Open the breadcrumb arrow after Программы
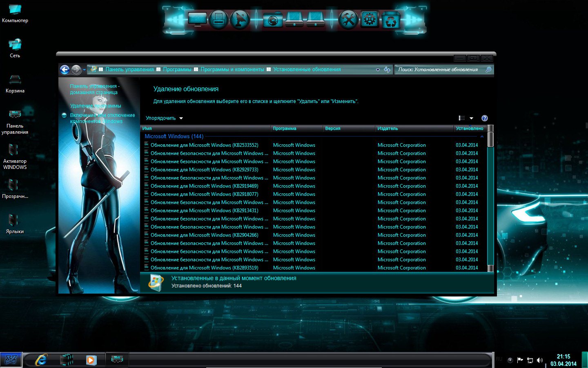The width and height of the screenshot is (588, 368). point(196,70)
